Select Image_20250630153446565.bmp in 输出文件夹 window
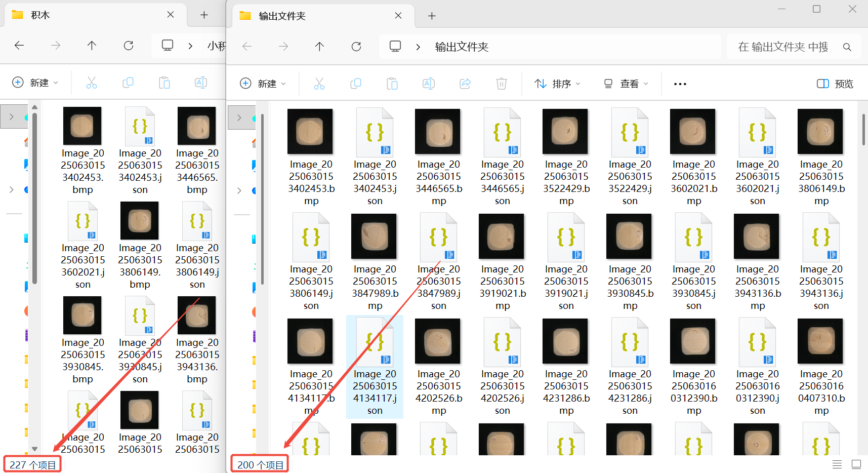The width and height of the screenshot is (868, 473). point(439,157)
